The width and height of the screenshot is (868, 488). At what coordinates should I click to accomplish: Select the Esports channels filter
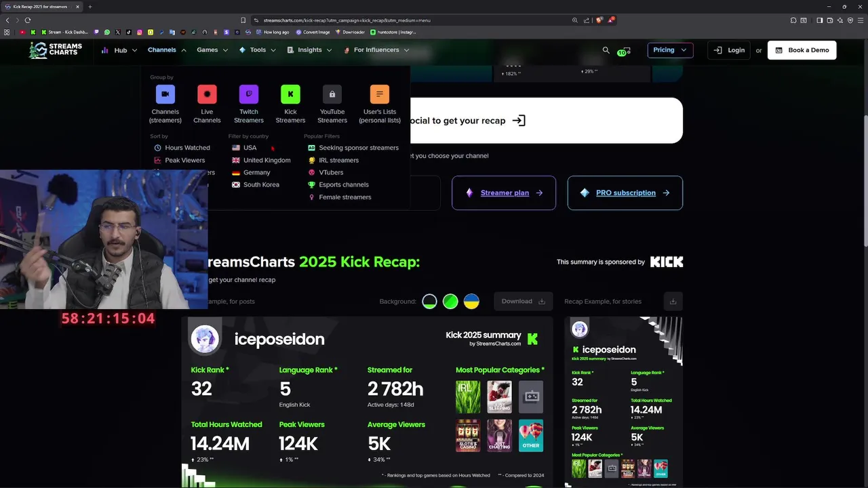(338, 185)
